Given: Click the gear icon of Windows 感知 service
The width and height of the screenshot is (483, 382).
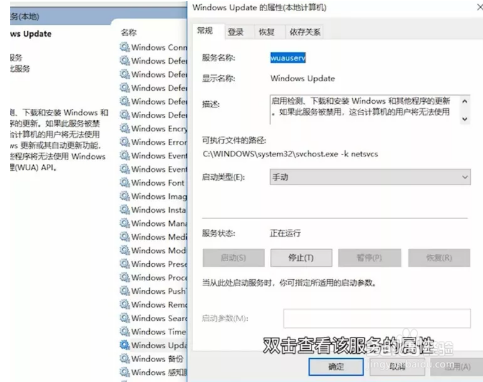Looking at the screenshot, I should click(125, 372).
